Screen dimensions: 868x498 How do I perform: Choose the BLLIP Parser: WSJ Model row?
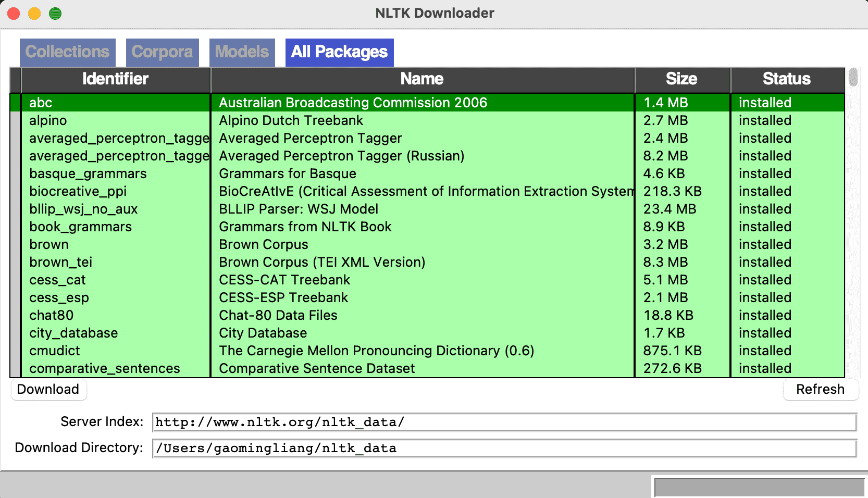[x=299, y=209]
